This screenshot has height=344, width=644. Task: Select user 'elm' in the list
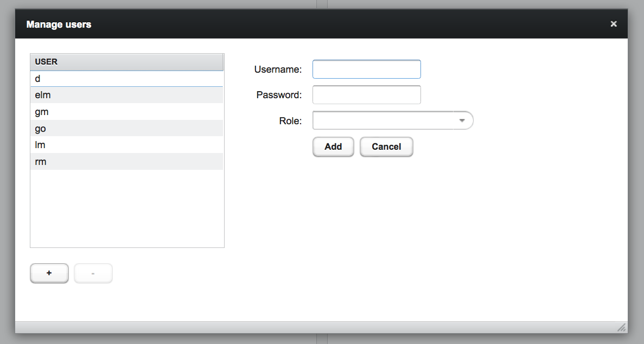pos(126,95)
